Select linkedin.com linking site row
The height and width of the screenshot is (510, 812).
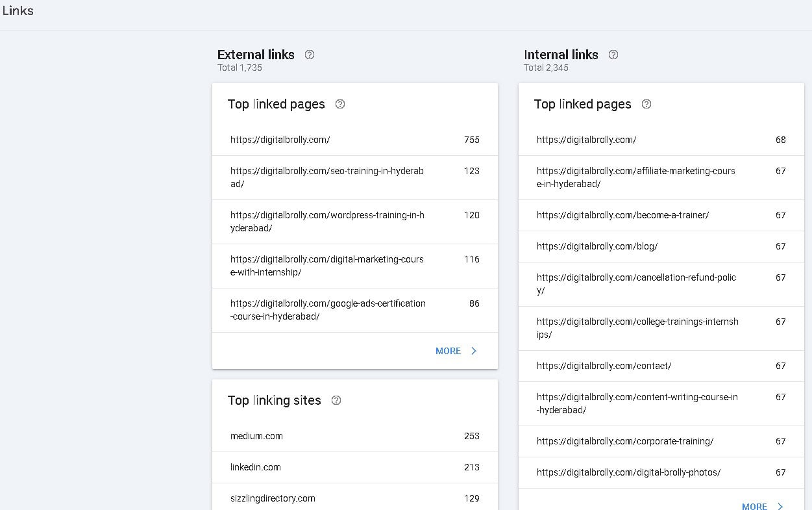click(x=256, y=467)
